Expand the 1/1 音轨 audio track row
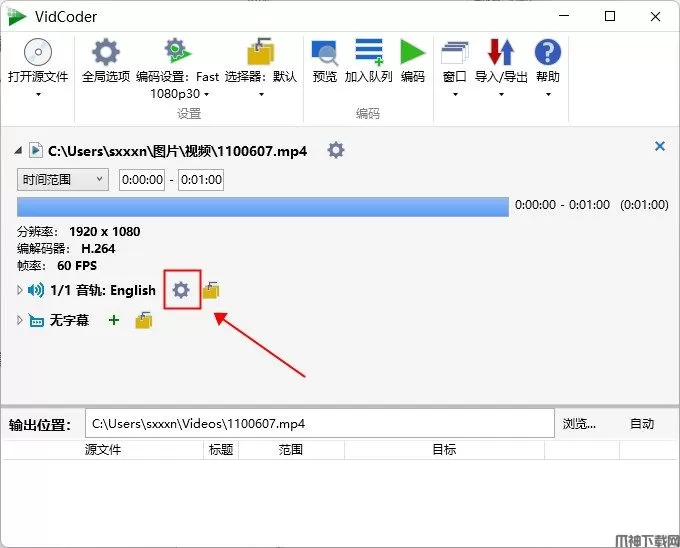The height and width of the screenshot is (548, 680). tap(19, 290)
